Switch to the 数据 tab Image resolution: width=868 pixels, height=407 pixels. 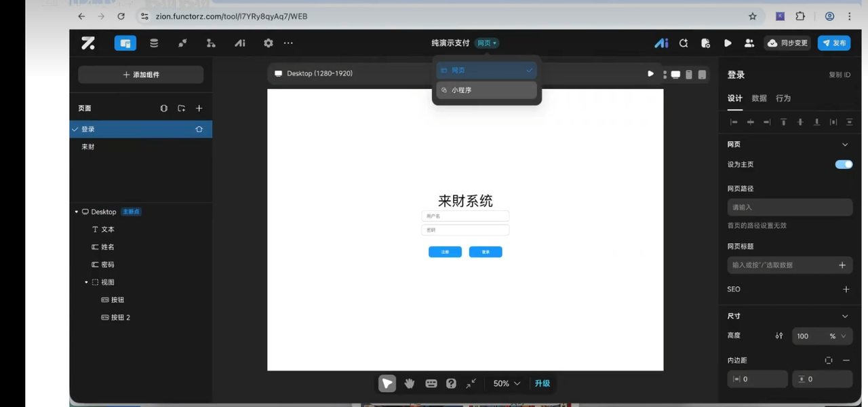tap(759, 98)
